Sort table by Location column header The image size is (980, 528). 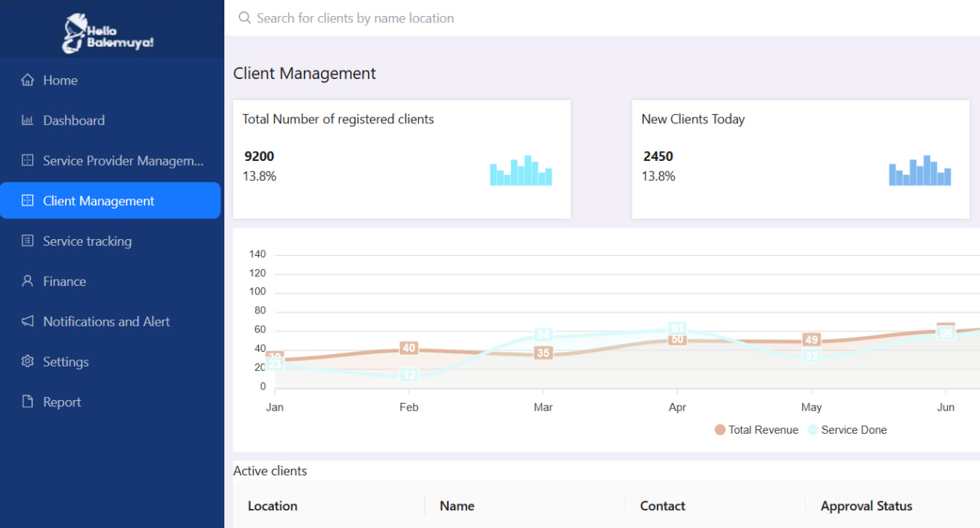click(x=273, y=506)
